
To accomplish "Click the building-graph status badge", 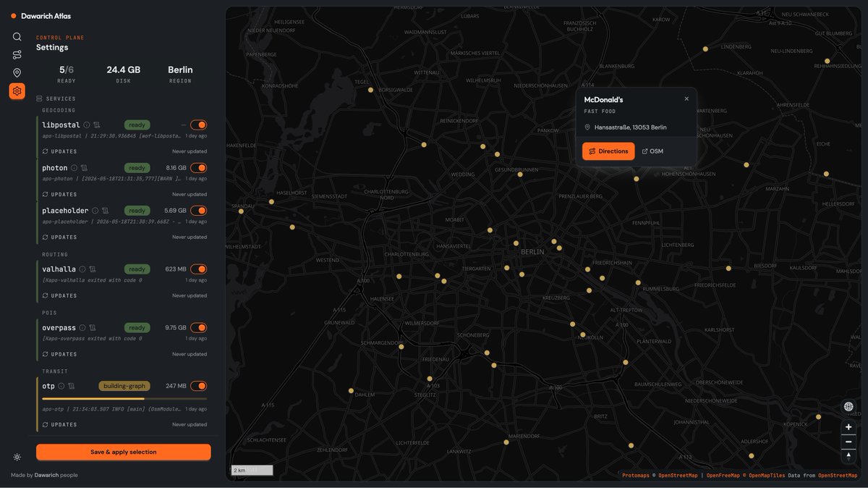I will pos(124,386).
